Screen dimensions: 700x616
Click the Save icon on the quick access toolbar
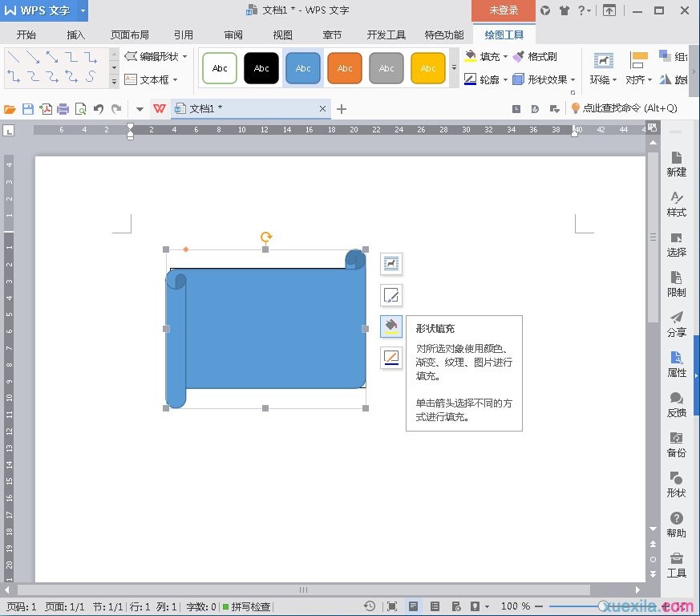27,108
